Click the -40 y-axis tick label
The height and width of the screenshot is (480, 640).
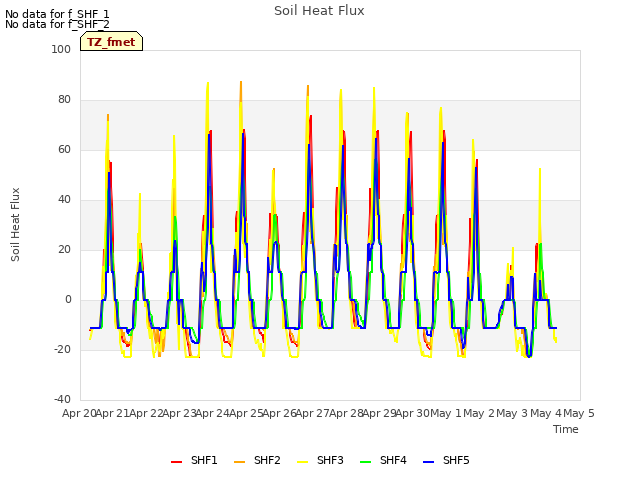[62, 399]
